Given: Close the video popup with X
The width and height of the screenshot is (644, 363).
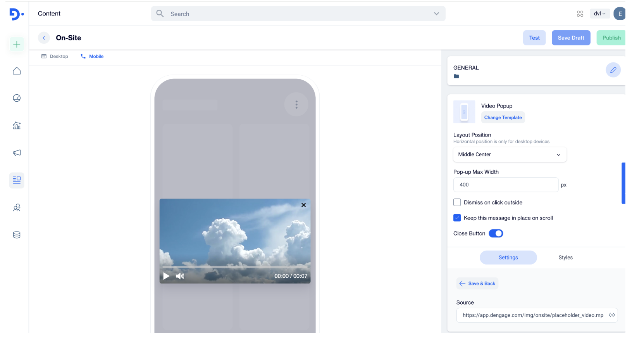Looking at the screenshot, I should pos(304,205).
